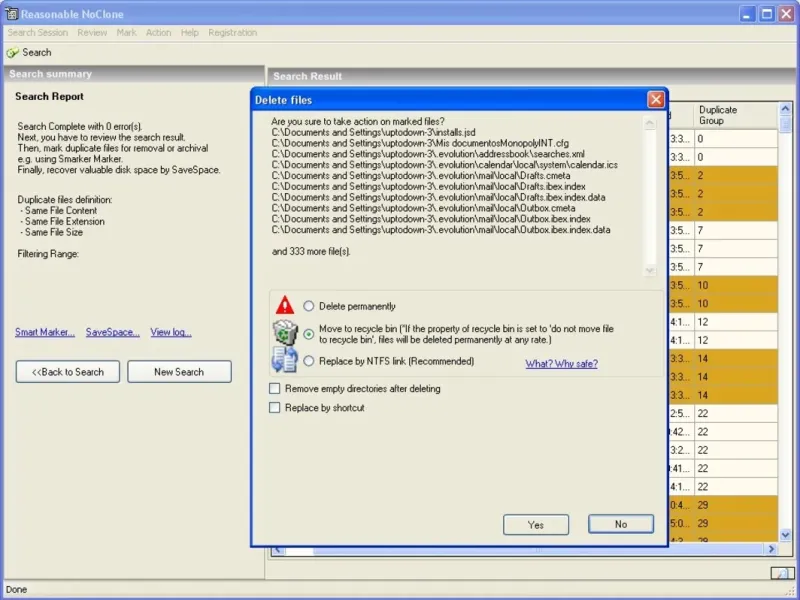Click the recycle bin icon
This screenshot has height=600, width=800.
285,333
